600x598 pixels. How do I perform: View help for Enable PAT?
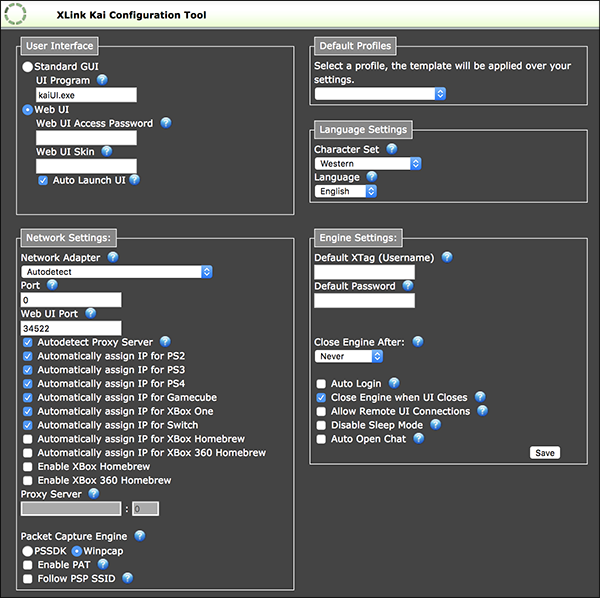[x=103, y=564]
